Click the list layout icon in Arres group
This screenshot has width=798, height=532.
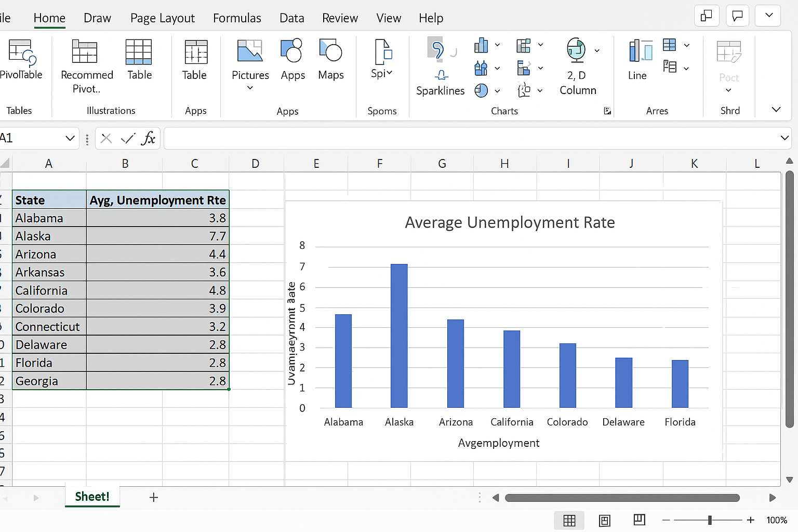click(670, 67)
